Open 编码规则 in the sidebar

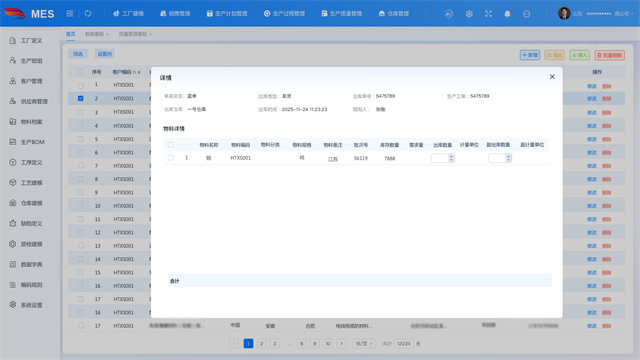point(27,285)
